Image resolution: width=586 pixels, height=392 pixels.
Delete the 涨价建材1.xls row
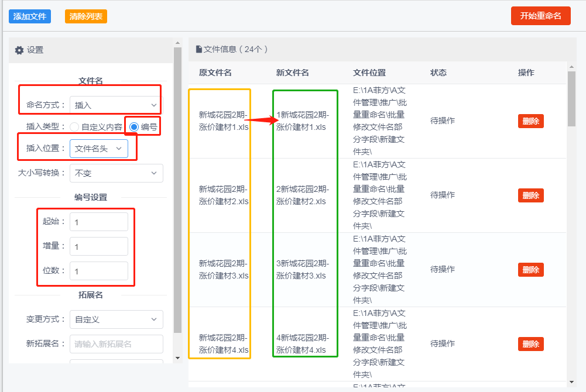click(531, 121)
